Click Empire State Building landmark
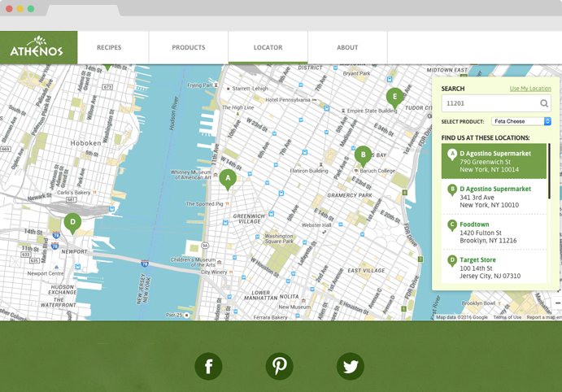Screen dimensions: 562x392 [x=369, y=111]
